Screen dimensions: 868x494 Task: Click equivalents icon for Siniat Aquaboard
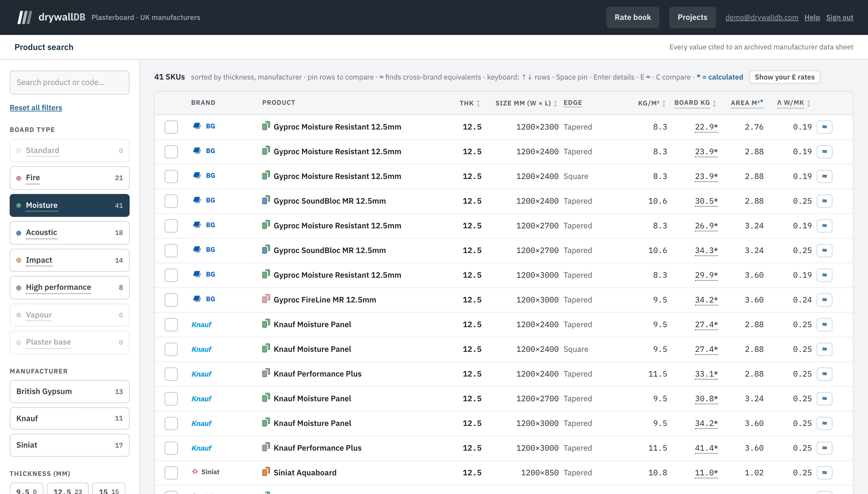824,473
